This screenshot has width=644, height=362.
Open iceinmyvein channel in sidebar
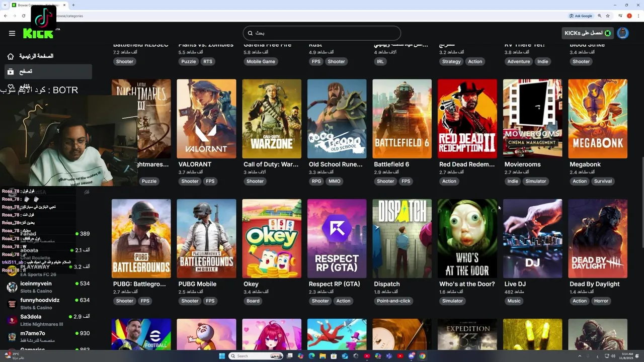tap(48, 287)
